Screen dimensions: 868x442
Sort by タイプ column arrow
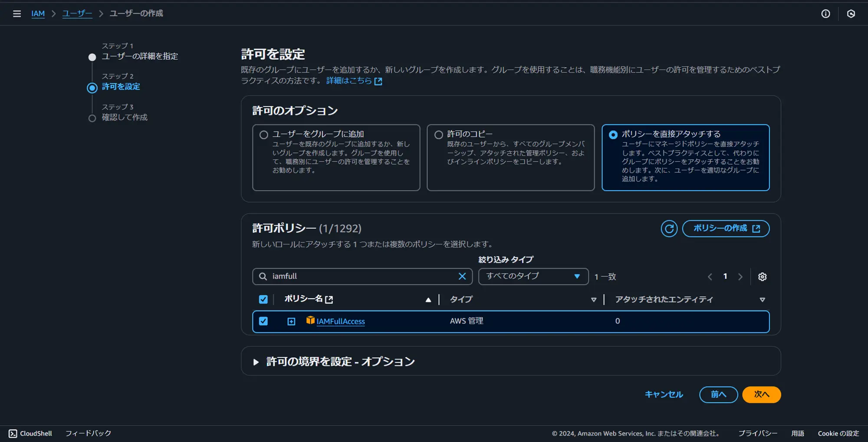click(x=594, y=300)
